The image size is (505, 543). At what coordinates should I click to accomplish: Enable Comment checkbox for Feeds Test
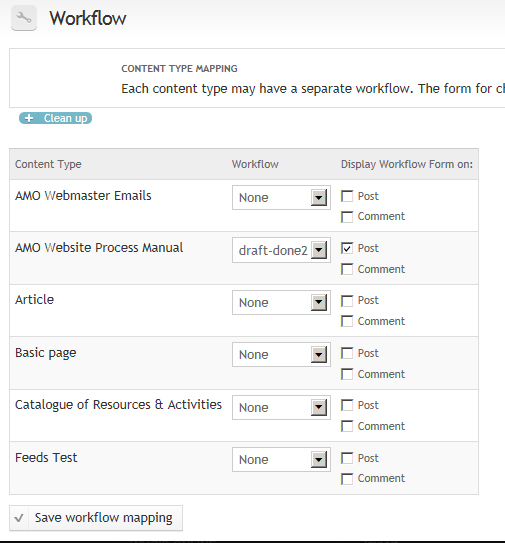(x=347, y=479)
